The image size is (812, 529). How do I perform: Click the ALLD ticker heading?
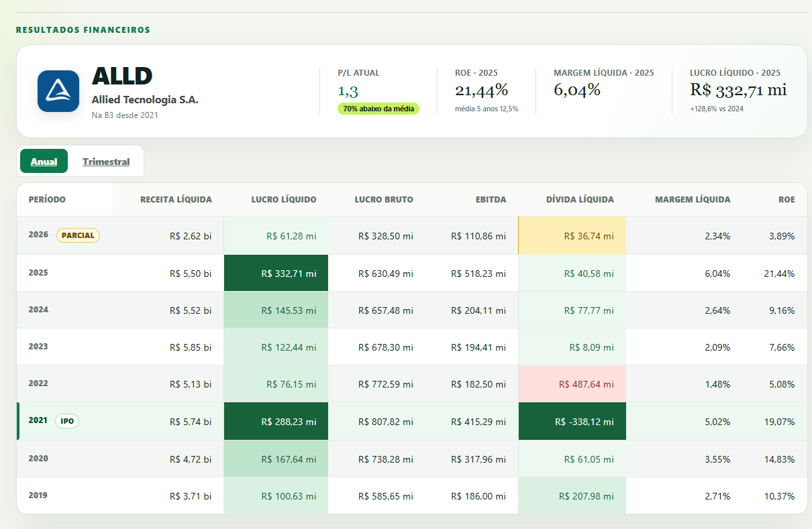[x=122, y=76]
